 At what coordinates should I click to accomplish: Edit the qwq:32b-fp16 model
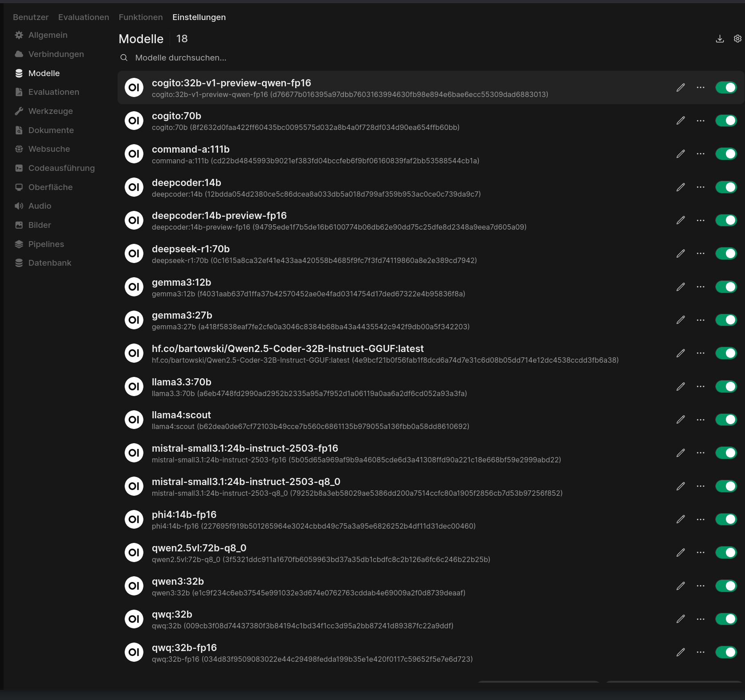coord(680,652)
